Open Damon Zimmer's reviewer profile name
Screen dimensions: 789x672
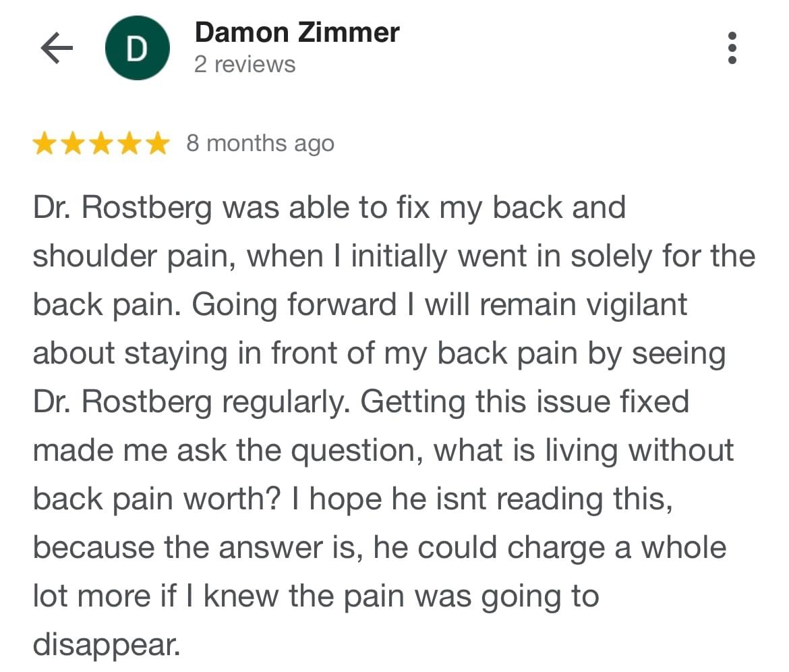point(297,32)
